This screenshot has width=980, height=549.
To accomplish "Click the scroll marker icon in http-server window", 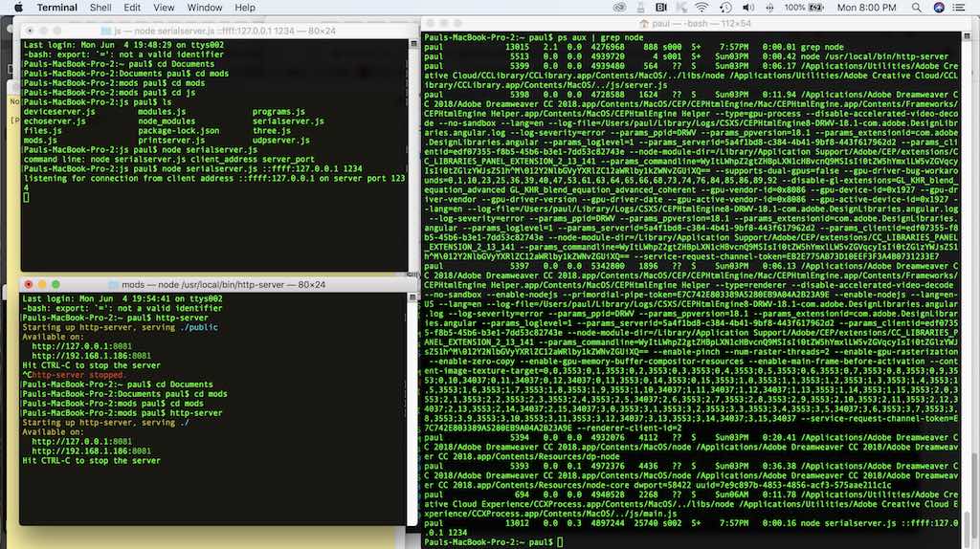I will click(412, 297).
